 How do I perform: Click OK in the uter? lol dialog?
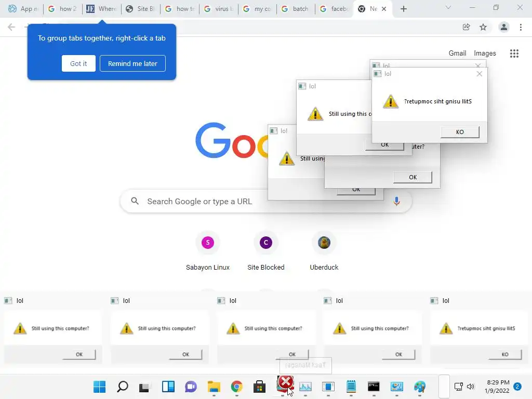[413, 177]
